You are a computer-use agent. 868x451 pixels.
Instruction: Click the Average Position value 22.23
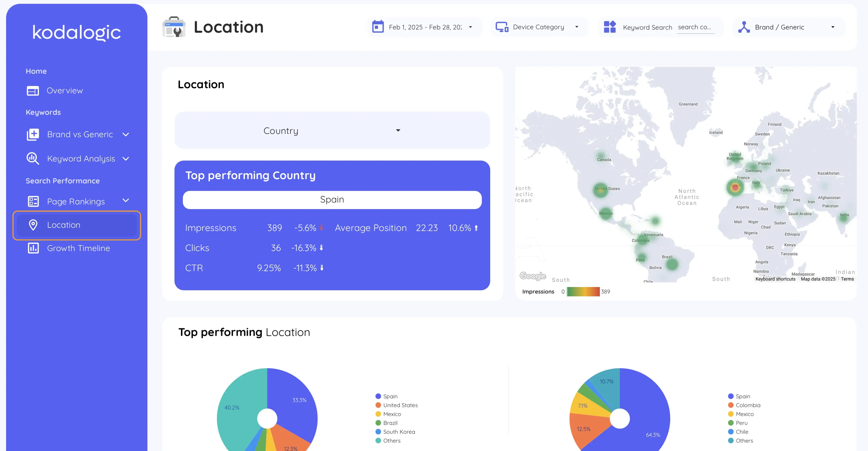pos(427,228)
